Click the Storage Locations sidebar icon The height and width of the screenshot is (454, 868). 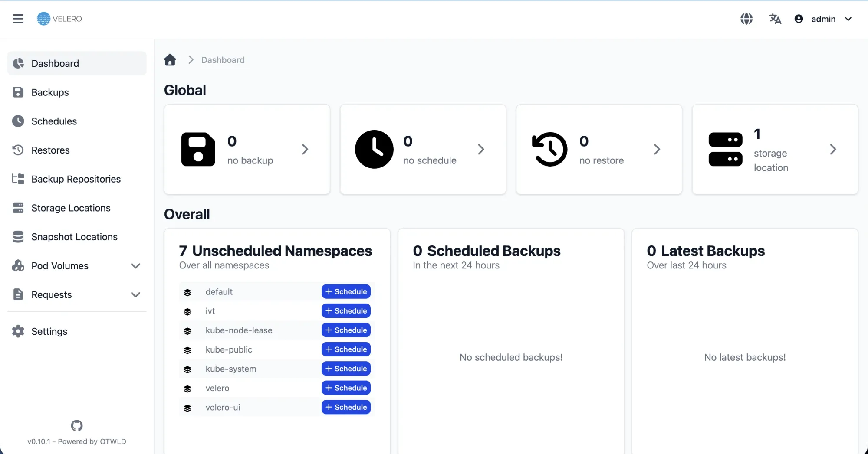[x=18, y=208]
